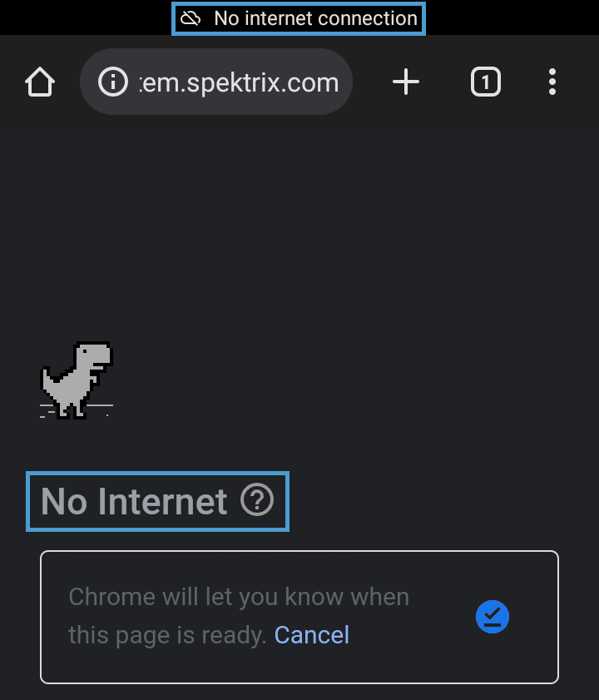Tap the Home icon in toolbar
Image resolution: width=599 pixels, height=700 pixels.
[40, 82]
